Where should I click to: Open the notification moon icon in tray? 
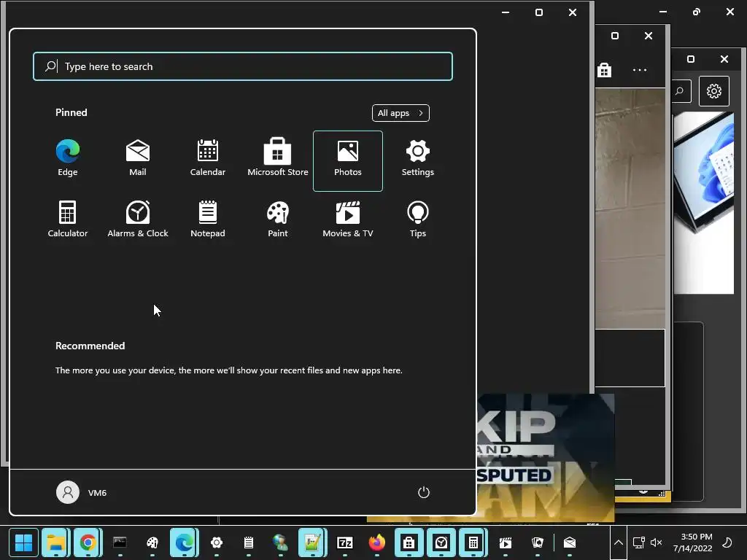click(727, 542)
